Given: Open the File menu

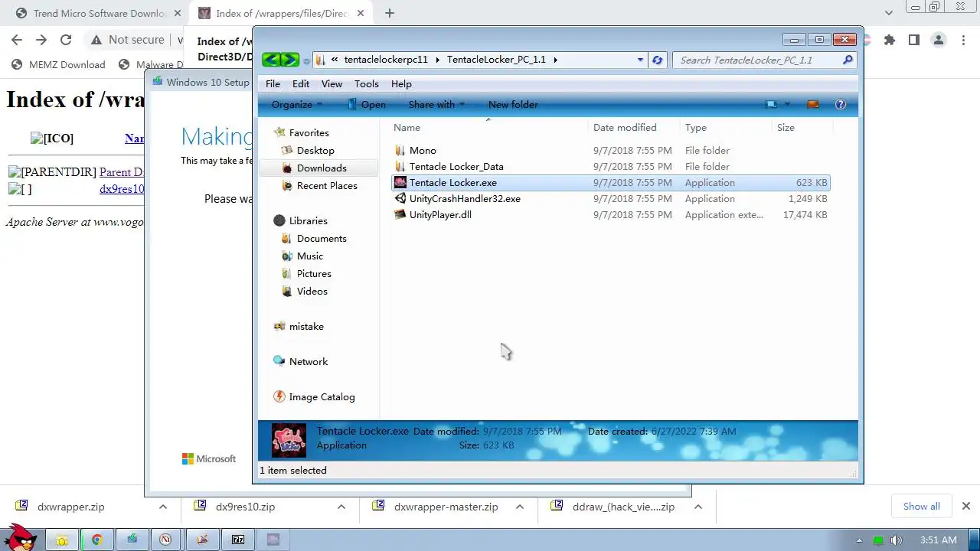Looking at the screenshot, I should 273,84.
